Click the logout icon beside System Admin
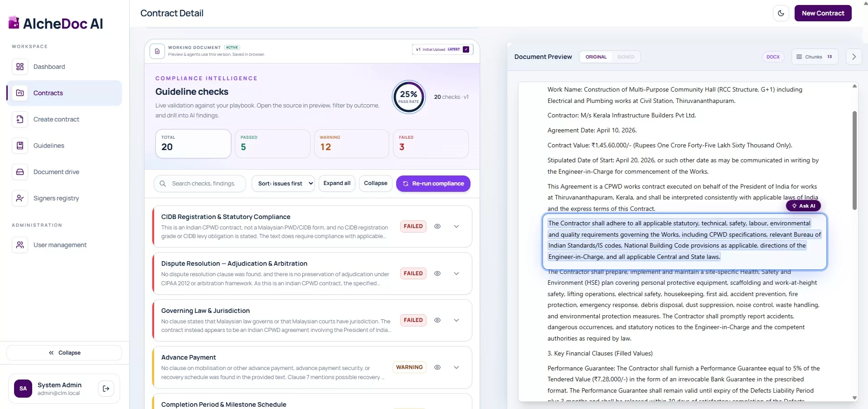The height and width of the screenshot is (409, 868). (x=106, y=389)
